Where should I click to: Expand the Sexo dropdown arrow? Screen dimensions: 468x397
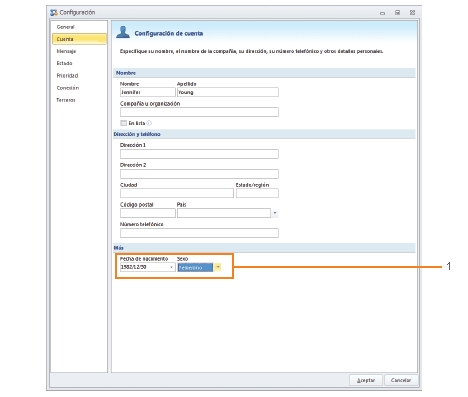pyautogui.click(x=217, y=267)
